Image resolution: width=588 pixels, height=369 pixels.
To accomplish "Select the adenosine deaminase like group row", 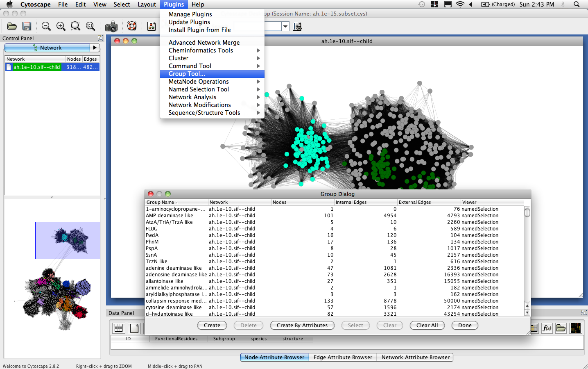I will pos(176,275).
